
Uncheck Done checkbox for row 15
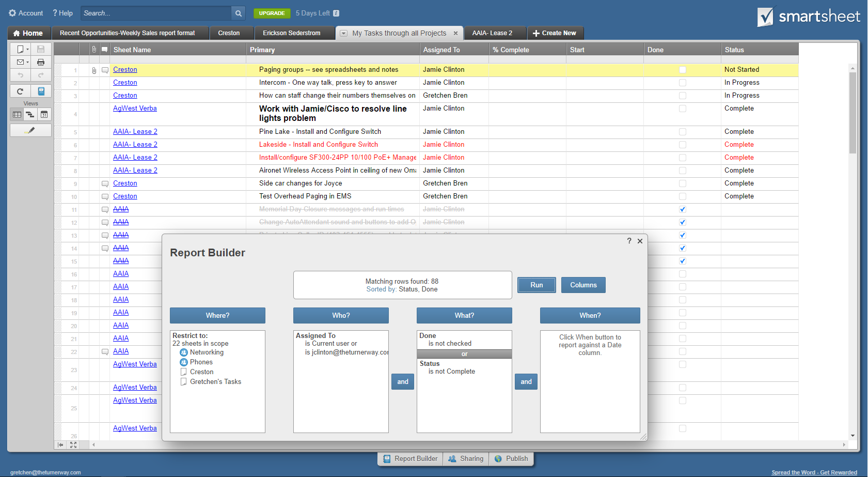click(683, 261)
